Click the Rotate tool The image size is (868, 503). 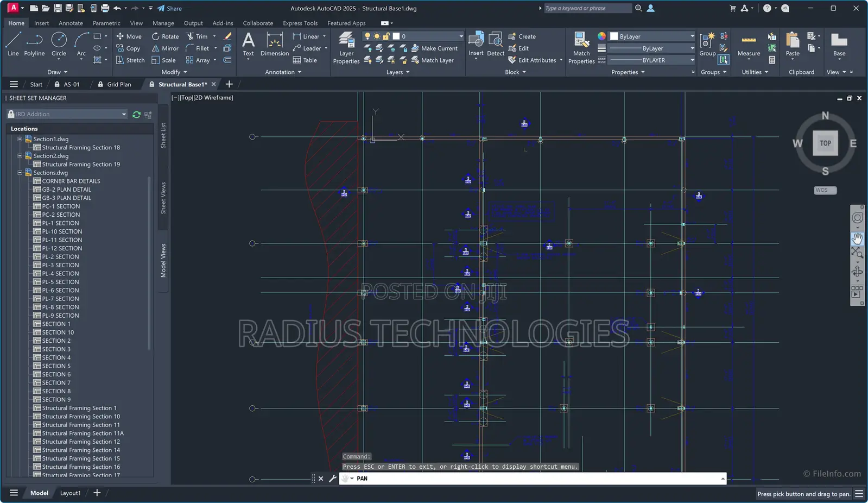coord(165,36)
